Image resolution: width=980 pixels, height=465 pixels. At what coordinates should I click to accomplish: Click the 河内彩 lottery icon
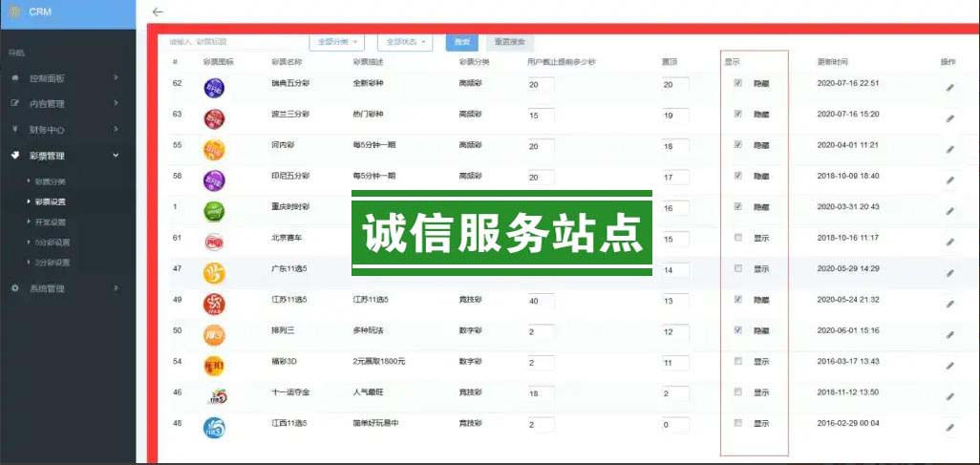[x=214, y=150]
